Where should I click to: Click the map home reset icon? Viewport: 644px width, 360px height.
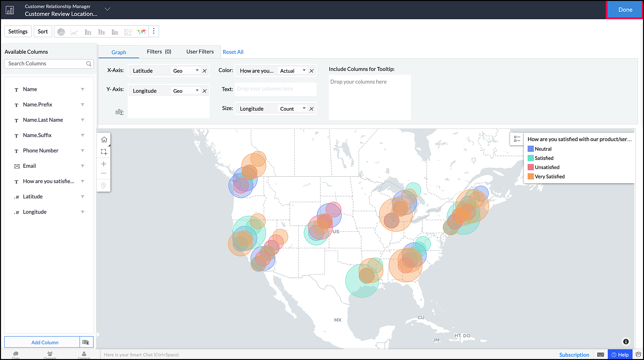(104, 139)
